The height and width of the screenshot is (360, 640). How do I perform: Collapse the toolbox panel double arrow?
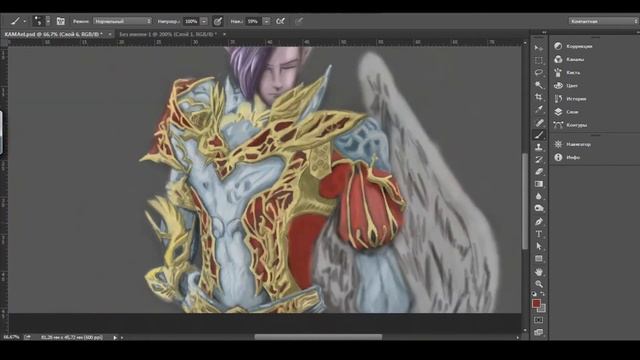click(x=544, y=32)
